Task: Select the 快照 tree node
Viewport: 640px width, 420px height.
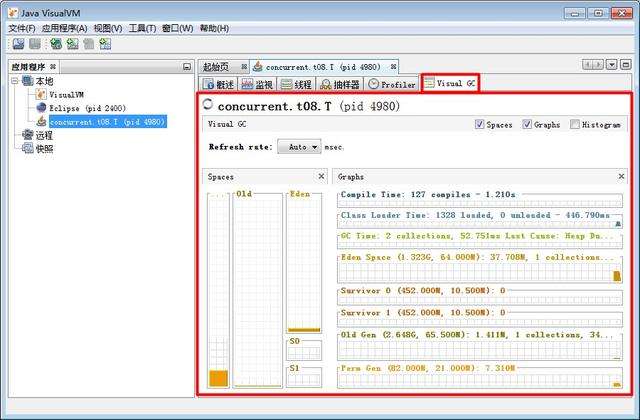Action: [x=44, y=149]
